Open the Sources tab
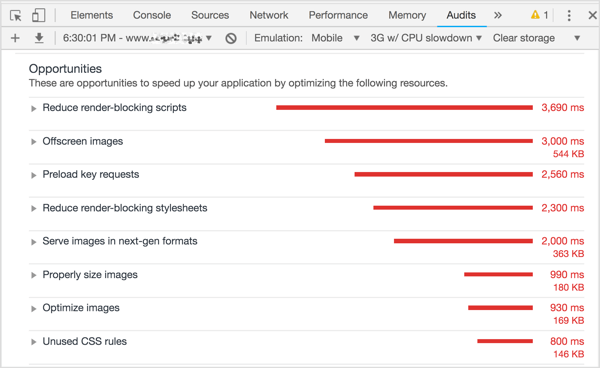Image resolution: width=600 pixels, height=368 pixels. click(210, 15)
